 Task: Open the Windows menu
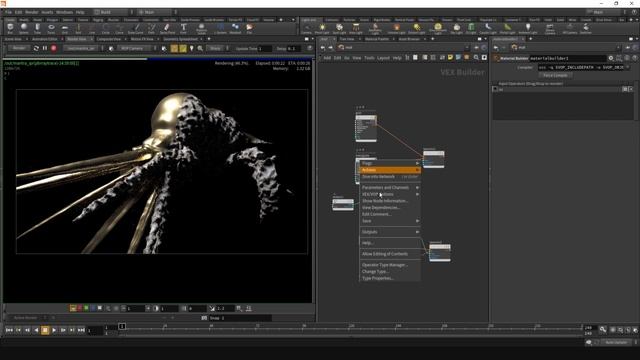click(64, 12)
